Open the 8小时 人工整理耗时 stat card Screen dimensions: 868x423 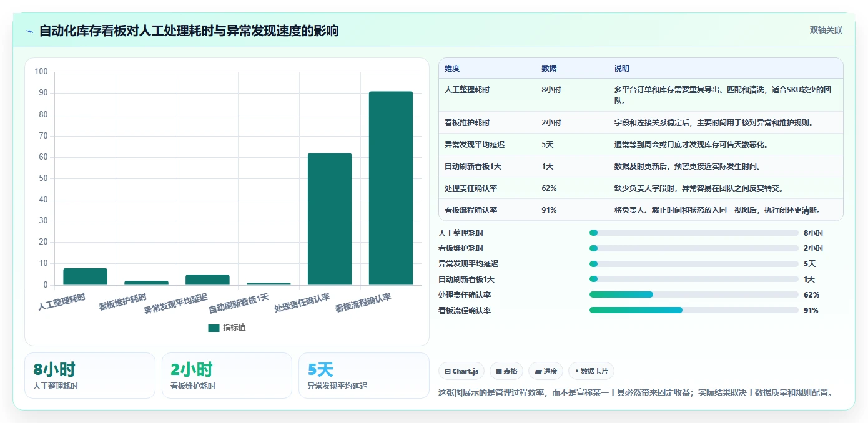click(90, 376)
